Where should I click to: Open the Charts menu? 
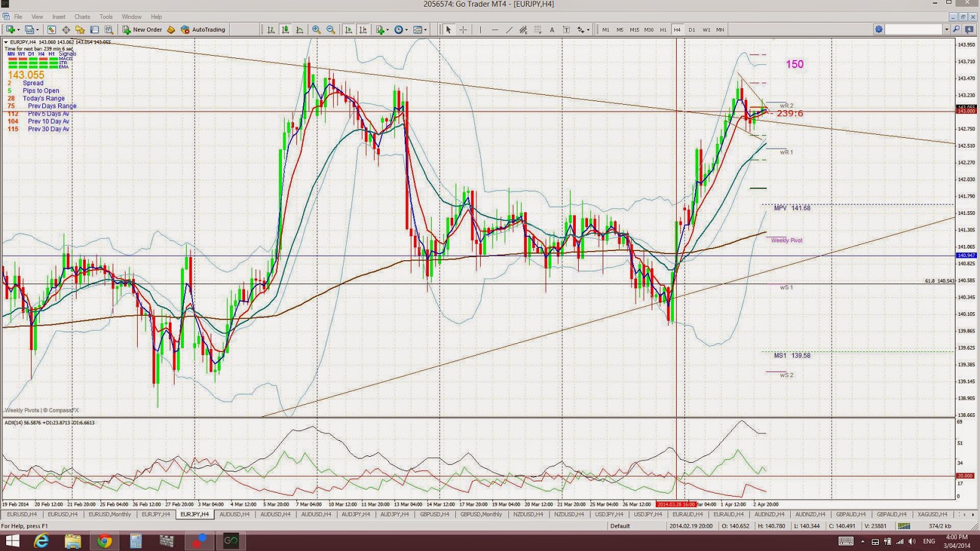[82, 17]
